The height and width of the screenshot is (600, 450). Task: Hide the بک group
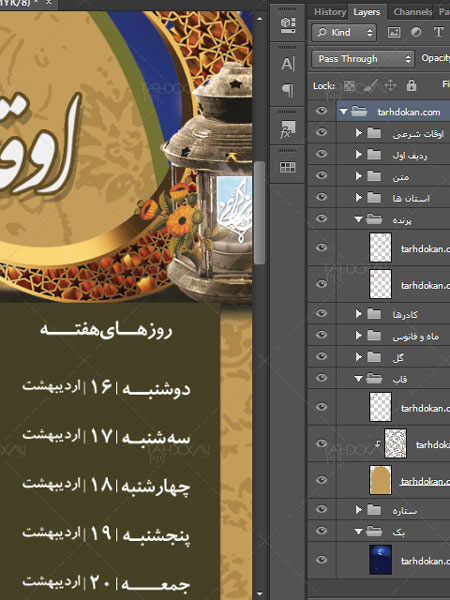tap(322, 531)
